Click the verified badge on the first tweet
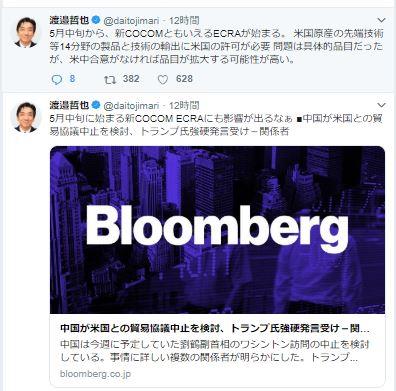Image resolution: width=396 pixels, height=391 pixels. pos(96,20)
